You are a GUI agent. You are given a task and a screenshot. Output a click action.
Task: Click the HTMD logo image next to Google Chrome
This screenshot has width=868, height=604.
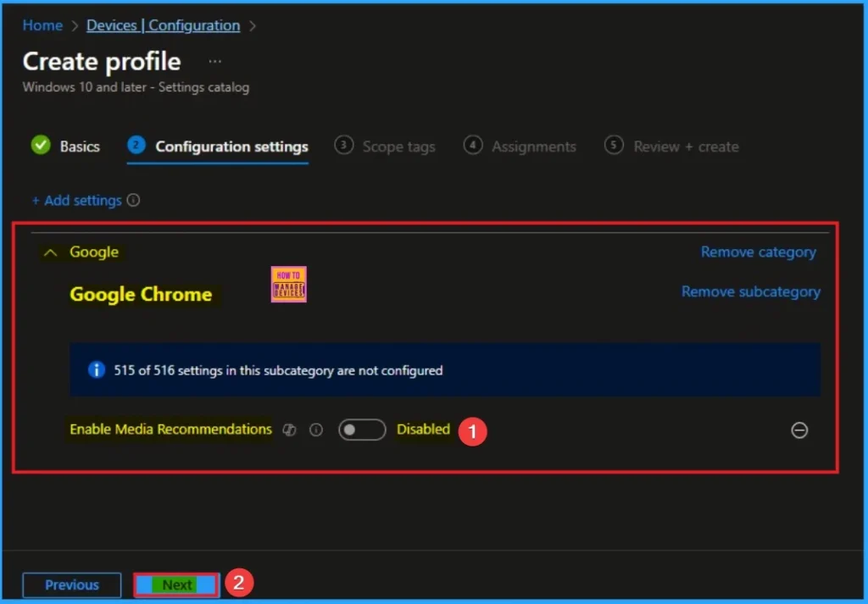click(288, 285)
